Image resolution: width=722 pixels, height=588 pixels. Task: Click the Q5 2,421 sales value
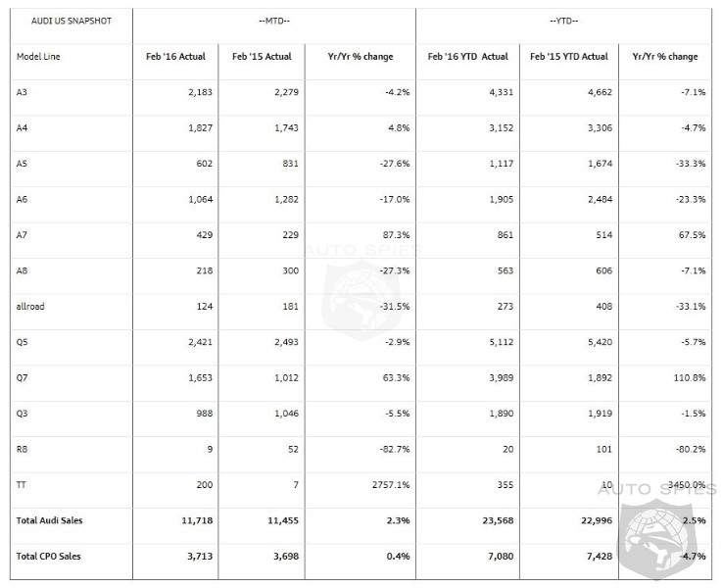[193, 342]
